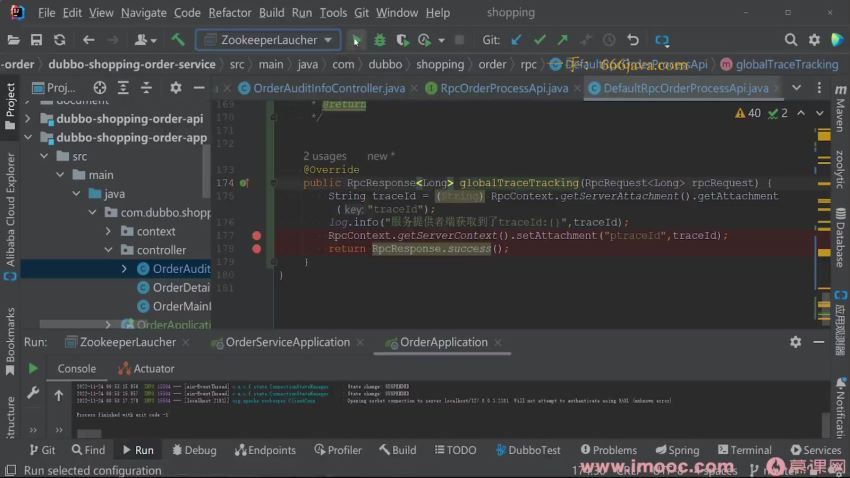This screenshot has width=850, height=478.
Task: Select OrderDetai class in project tree
Action: point(173,288)
